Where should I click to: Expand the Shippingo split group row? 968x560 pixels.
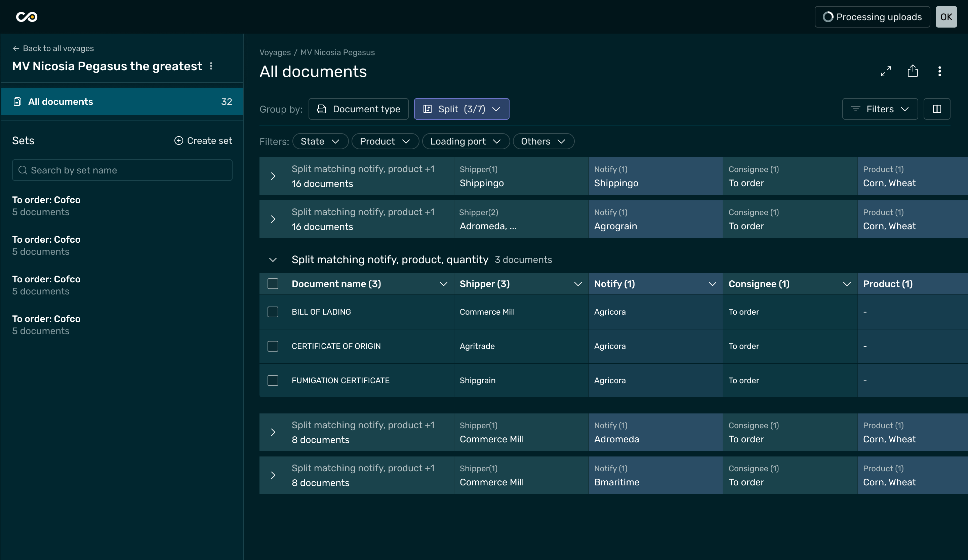[x=273, y=176]
